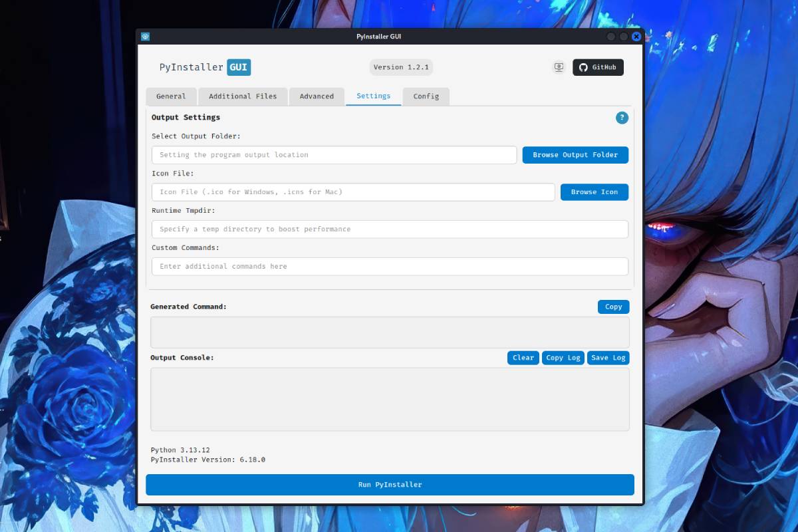798x532 pixels.
Task: Click 'PyInstaller Version: 6.18.0' text
Action: click(208, 460)
